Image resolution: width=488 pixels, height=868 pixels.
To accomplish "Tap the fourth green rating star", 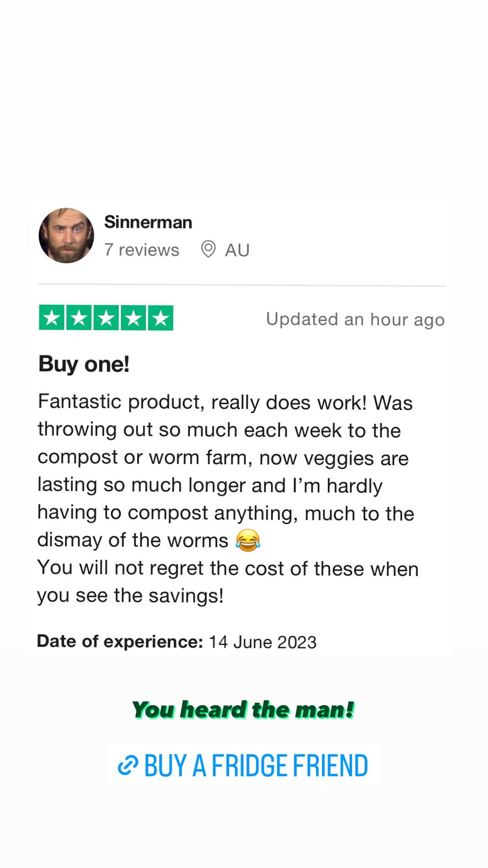I will [x=133, y=318].
